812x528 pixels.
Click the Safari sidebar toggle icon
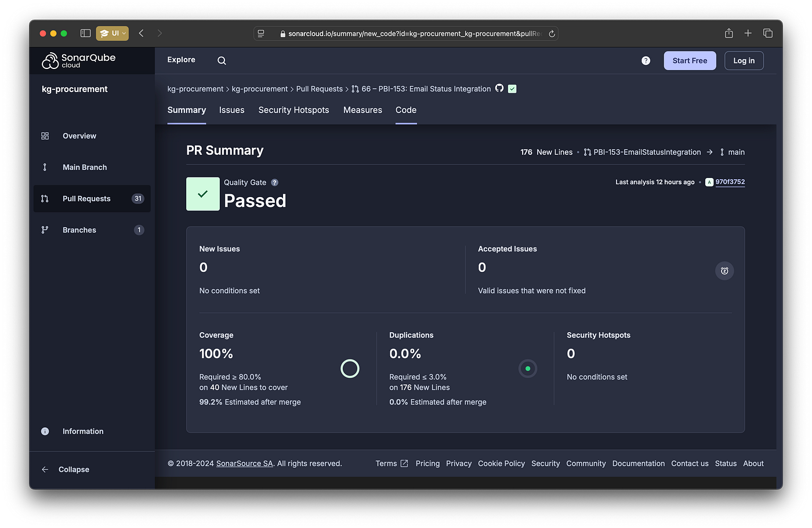click(85, 34)
